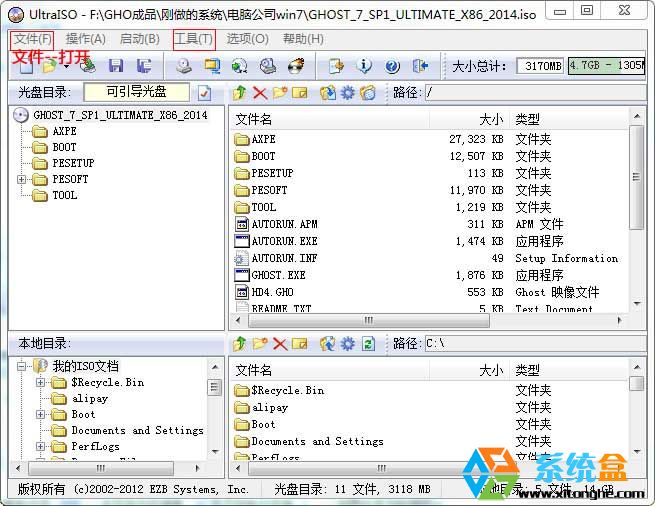The height and width of the screenshot is (506, 655).
Task: Click the 3170MB total size field
Action: (x=540, y=66)
